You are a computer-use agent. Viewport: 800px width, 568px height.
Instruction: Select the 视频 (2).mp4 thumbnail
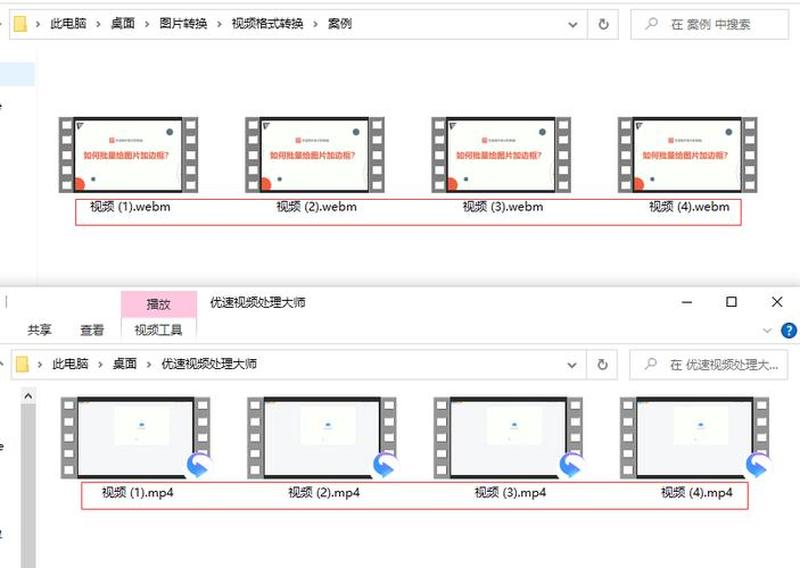321,438
